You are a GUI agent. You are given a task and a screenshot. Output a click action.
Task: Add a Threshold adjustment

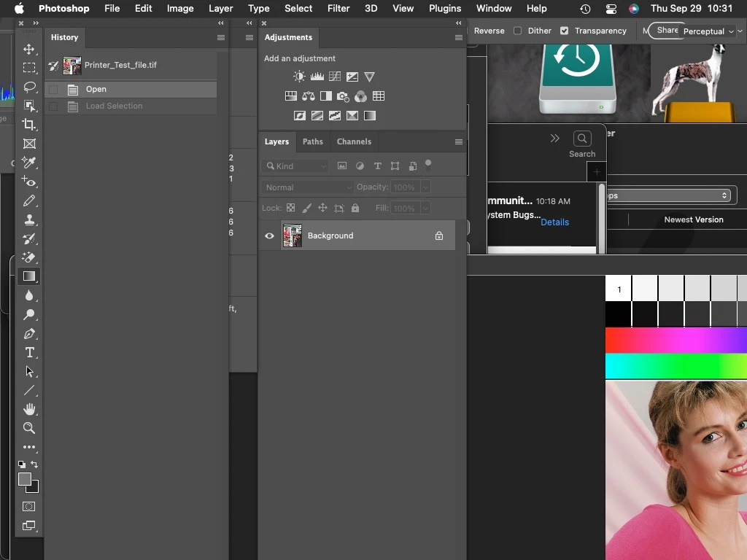pos(334,116)
